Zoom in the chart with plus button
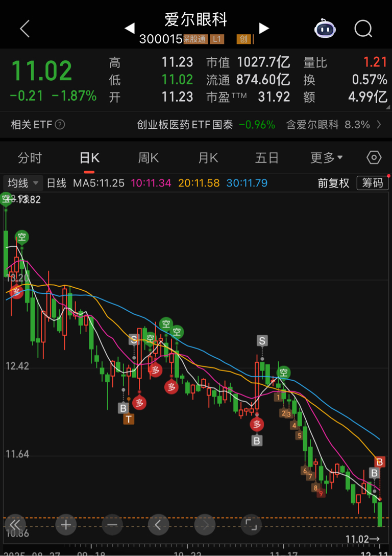The height and width of the screenshot is (556, 392). click(x=66, y=524)
